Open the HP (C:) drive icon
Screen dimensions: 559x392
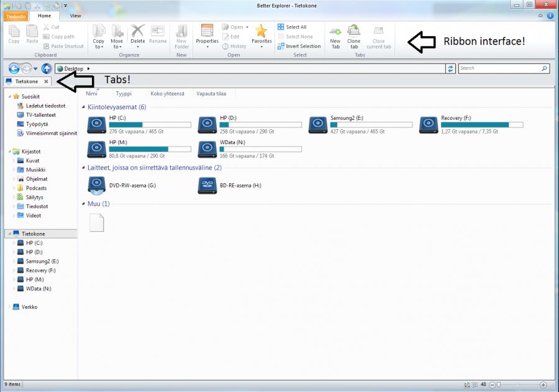coord(96,125)
